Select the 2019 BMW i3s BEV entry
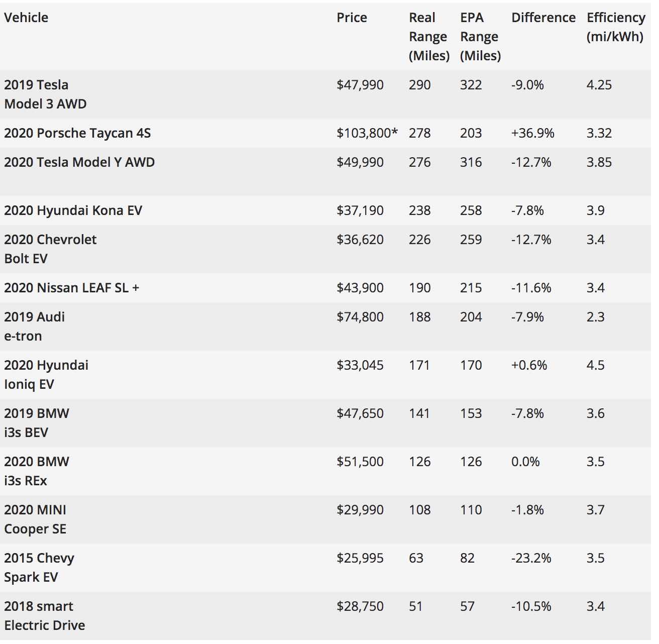This screenshot has width=659, height=644. 37,423
